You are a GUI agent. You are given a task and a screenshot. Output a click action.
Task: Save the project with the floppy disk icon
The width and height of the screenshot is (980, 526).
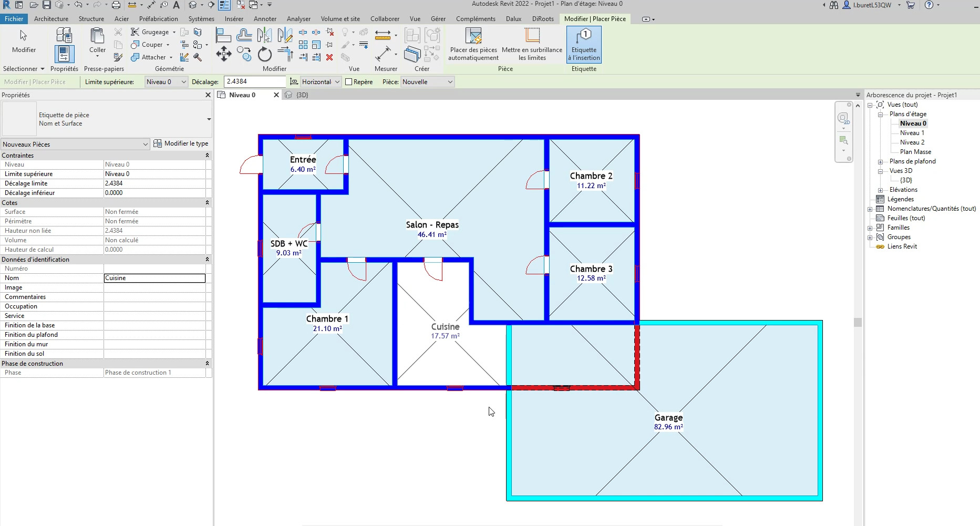pos(46,5)
